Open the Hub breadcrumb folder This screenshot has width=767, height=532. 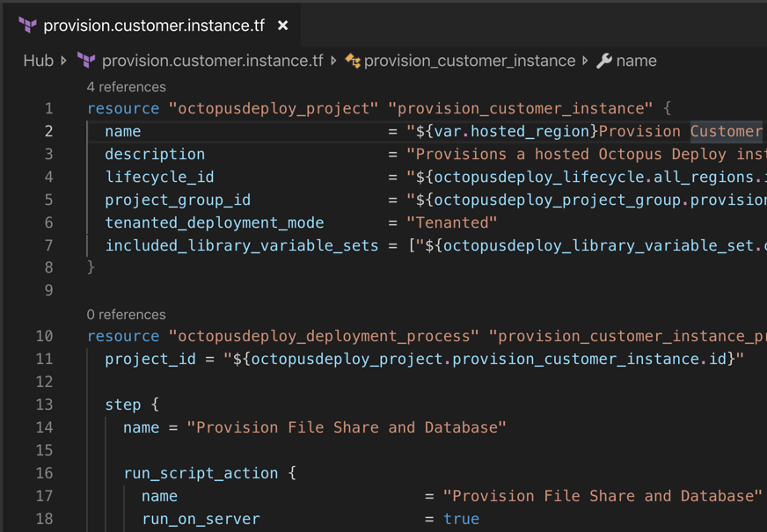click(38, 61)
